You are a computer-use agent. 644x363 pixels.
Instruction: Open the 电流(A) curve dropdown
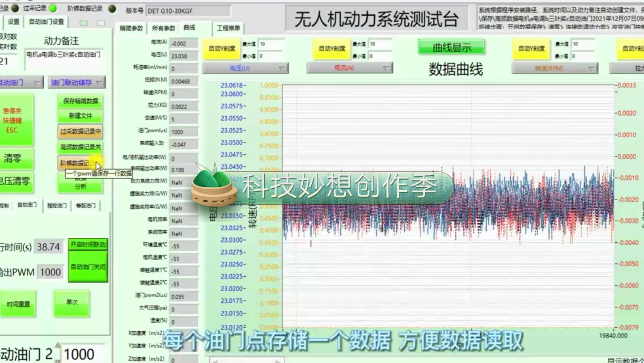(350, 68)
